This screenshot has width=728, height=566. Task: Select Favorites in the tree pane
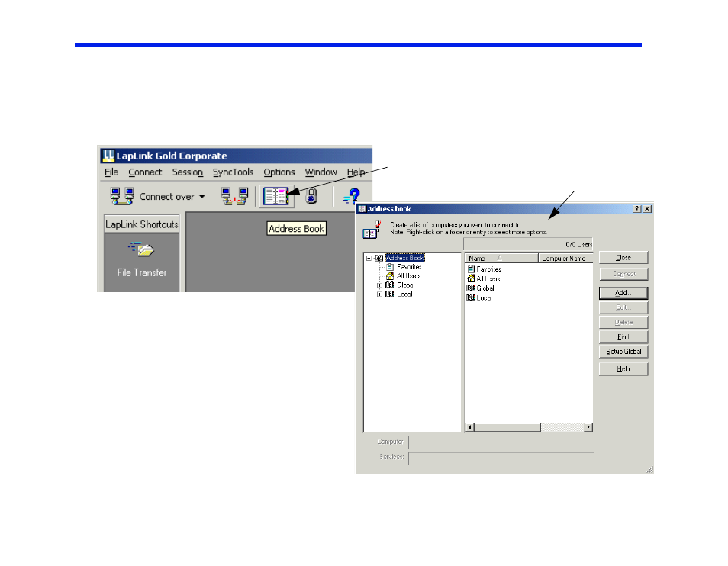coord(409,267)
